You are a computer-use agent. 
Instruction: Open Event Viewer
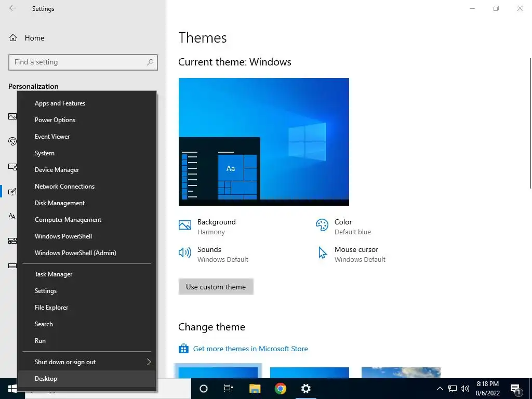87,137
